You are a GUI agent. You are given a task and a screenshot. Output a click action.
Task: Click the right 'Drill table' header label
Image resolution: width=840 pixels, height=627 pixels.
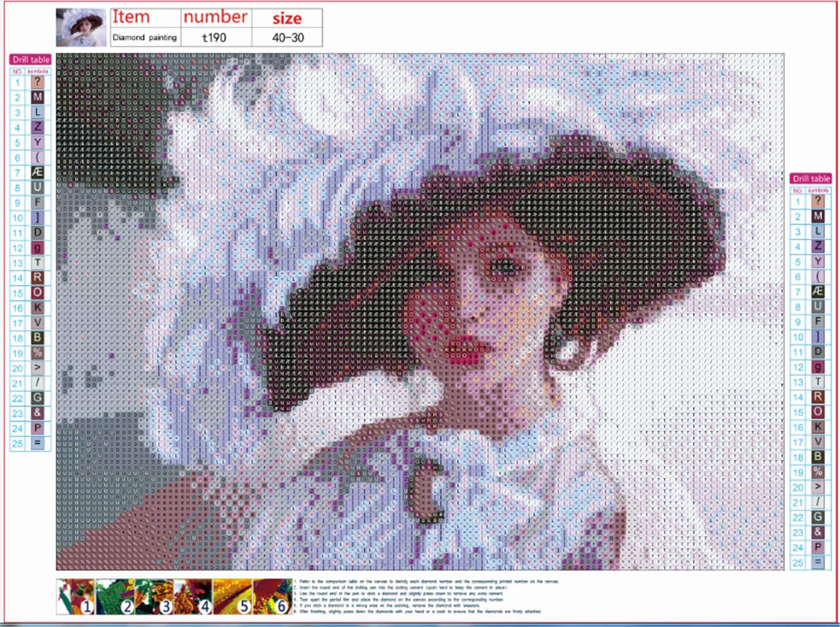point(811,179)
